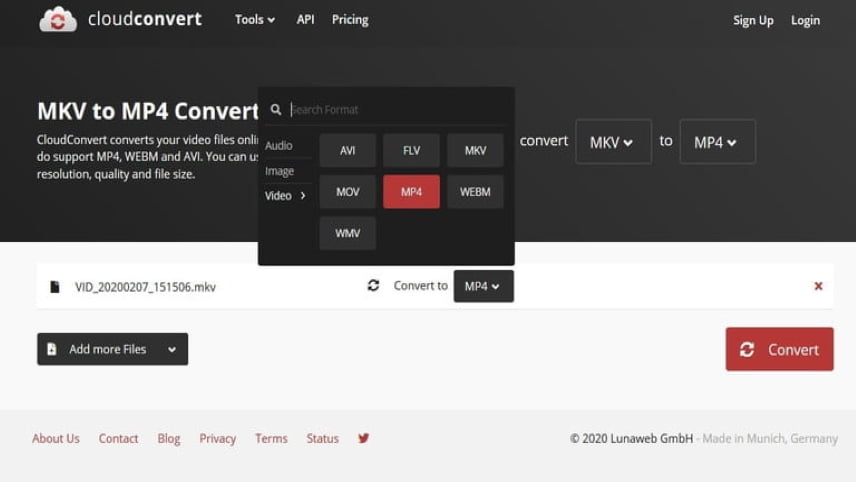This screenshot has height=482, width=856.
Task: Open the About Us link
Action: (x=56, y=438)
